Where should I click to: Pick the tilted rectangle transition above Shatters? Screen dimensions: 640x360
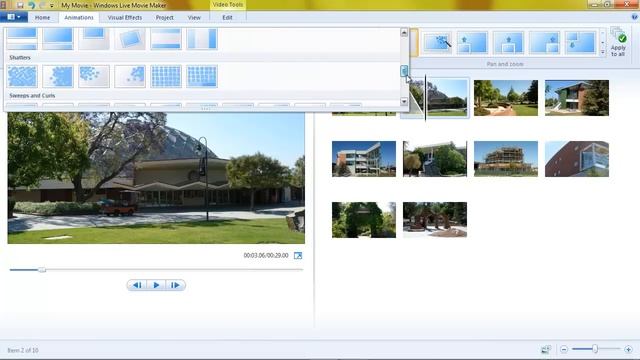tap(130, 39)
